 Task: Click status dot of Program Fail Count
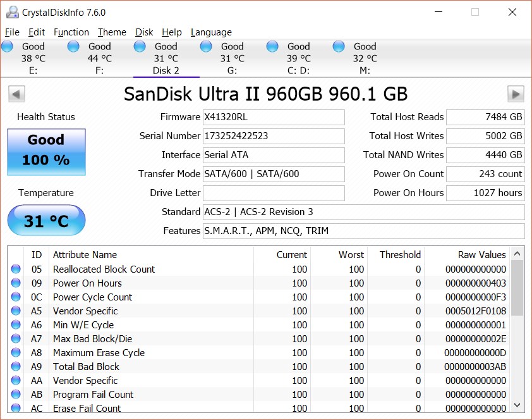click(x=16, y=394)
